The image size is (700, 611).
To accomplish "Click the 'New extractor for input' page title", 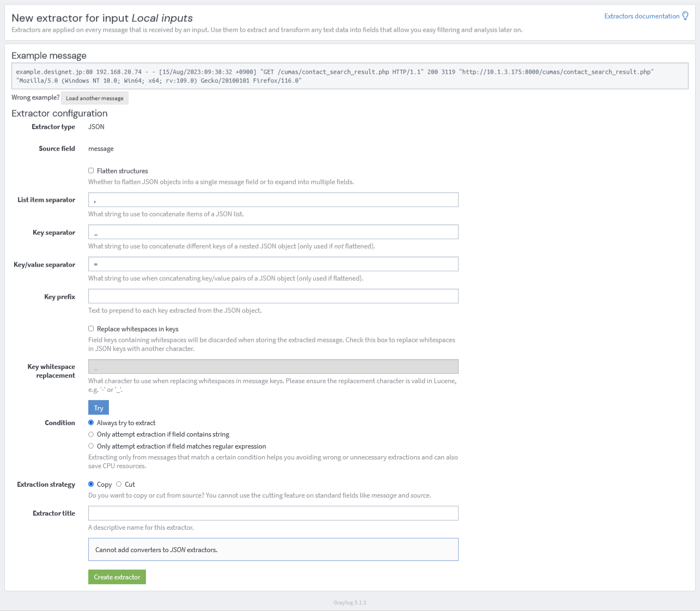I will (102, 18).
